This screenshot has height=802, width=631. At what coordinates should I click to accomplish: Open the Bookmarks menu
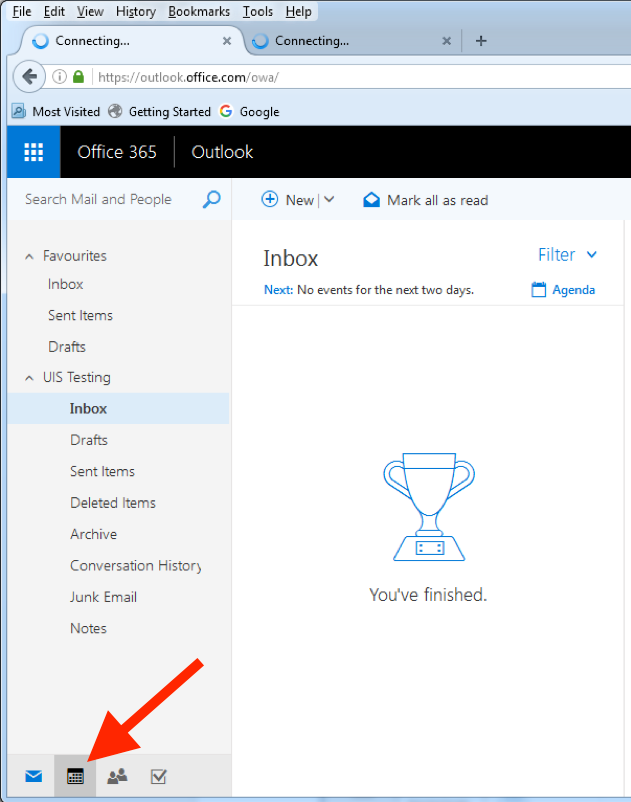point(199,11)
